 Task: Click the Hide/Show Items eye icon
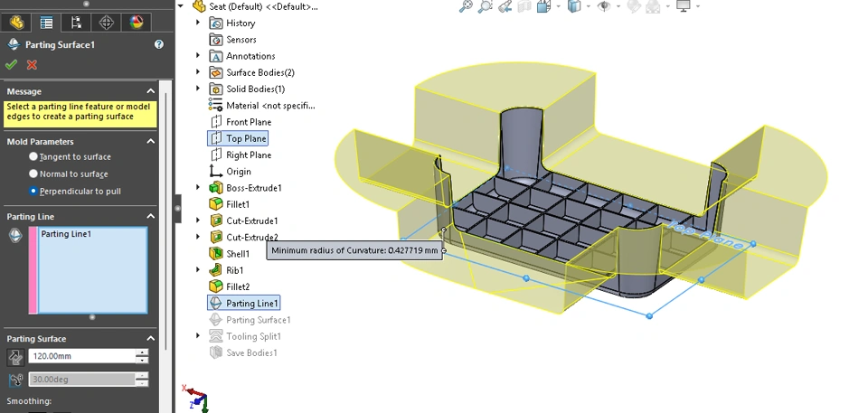605,6
